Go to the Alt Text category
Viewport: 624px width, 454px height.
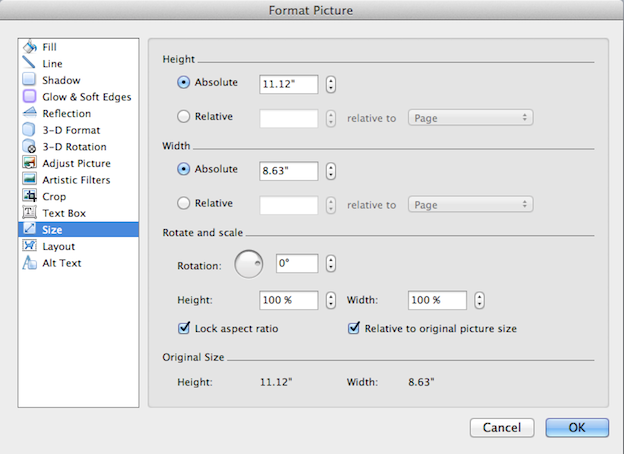coord(61,263)
